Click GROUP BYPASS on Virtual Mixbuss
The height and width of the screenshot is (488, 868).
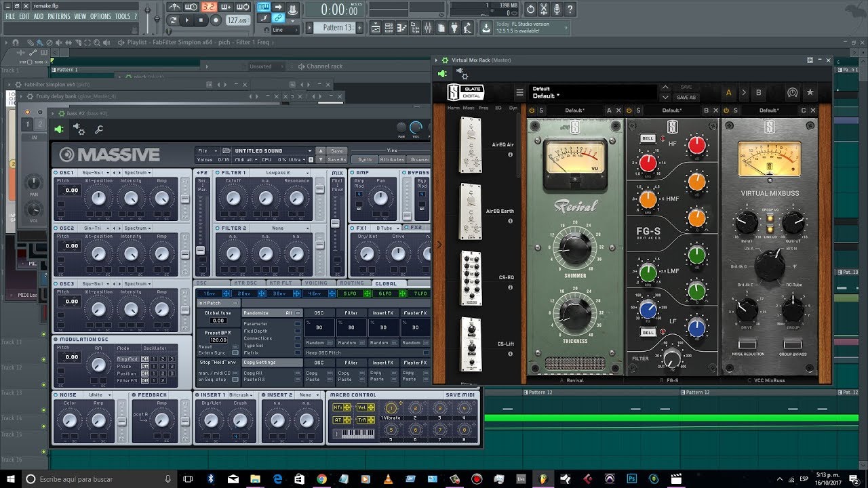pos(792,346)
